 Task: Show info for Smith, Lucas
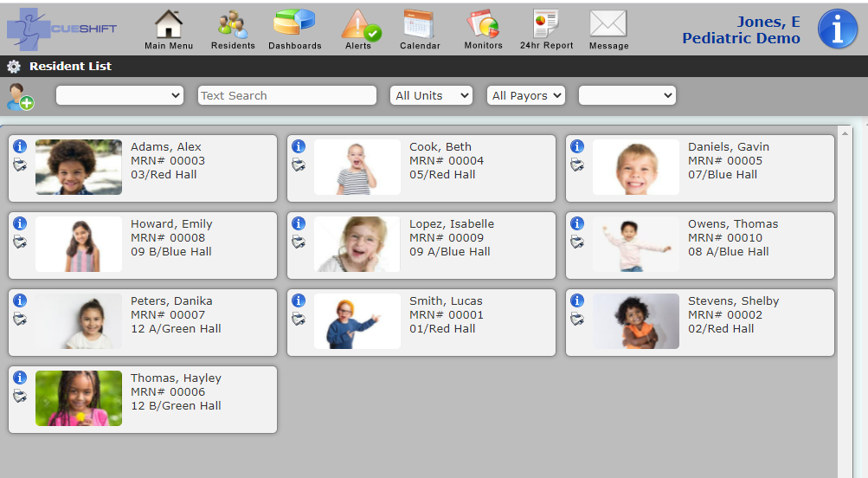pos(299,300)
